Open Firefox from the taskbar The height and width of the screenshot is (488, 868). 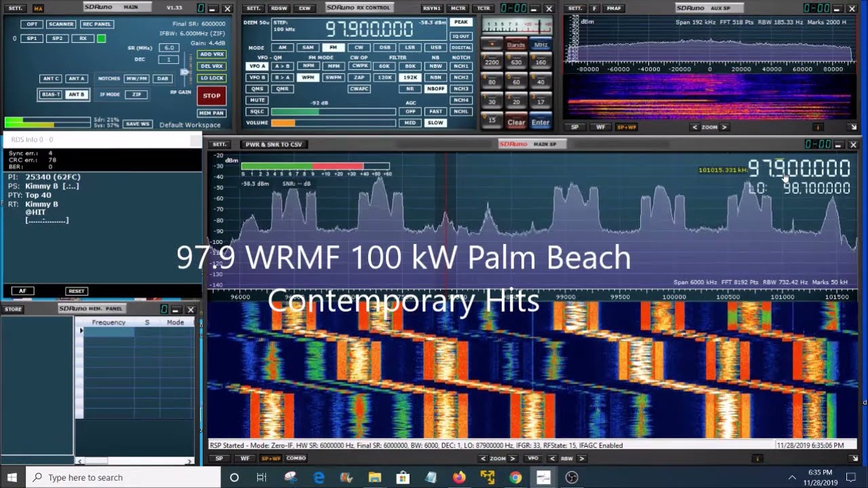(x=459, y=477)
